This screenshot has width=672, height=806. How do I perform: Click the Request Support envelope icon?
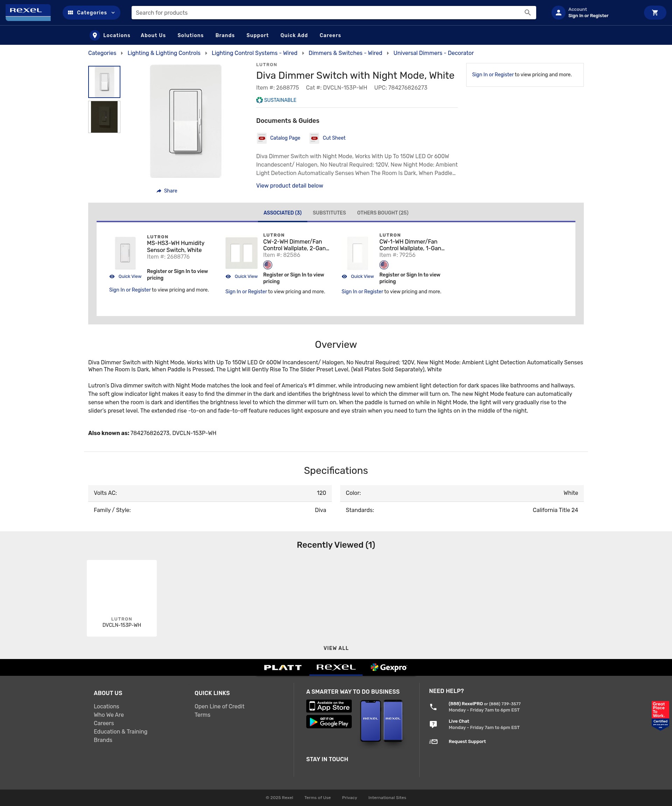point(433,742)
